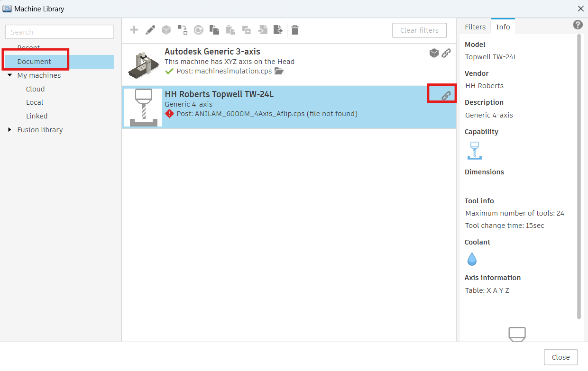Click the export machine icon
Viewport: 588px width, 371px height.
pos(278,30)
